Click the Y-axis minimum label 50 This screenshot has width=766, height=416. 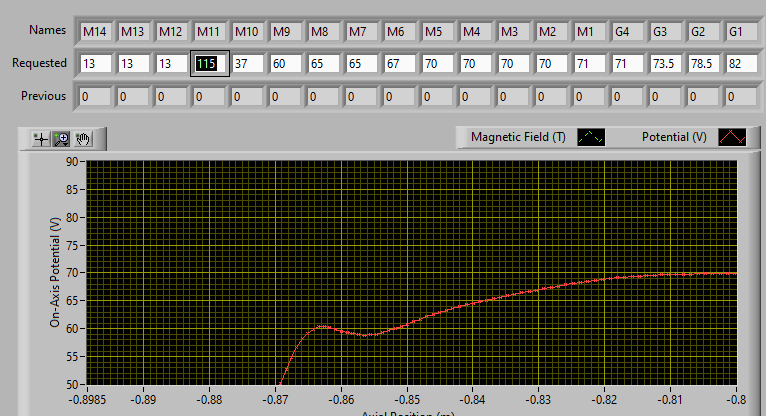(x=72, y=385)
